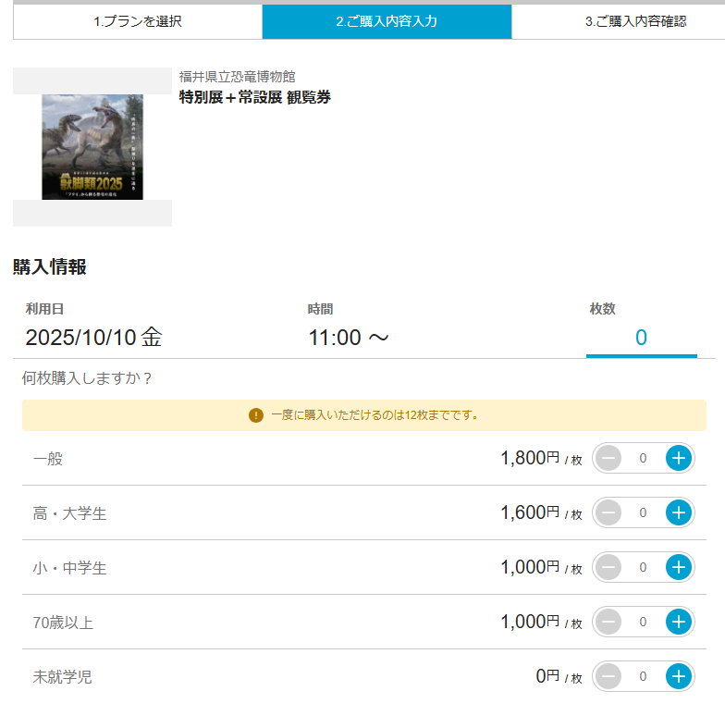This screenshot has height=728, width=725.
Task: Remove one 高・大学生 ticket
Action: point(608,512)
